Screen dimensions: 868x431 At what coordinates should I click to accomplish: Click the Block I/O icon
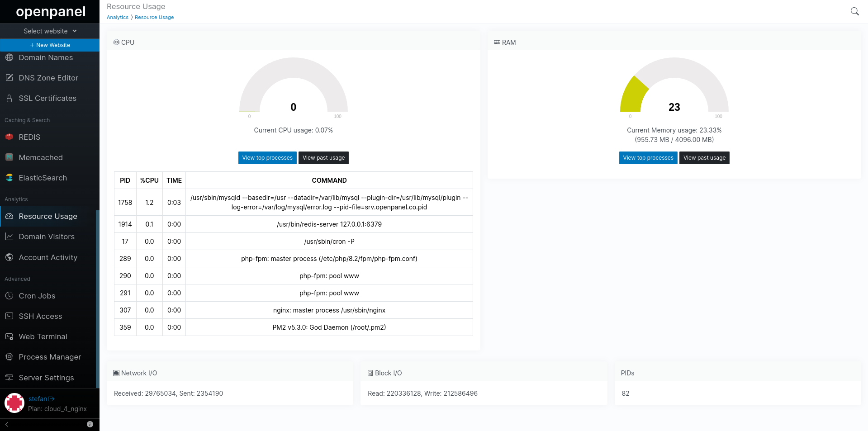[370, 373]
